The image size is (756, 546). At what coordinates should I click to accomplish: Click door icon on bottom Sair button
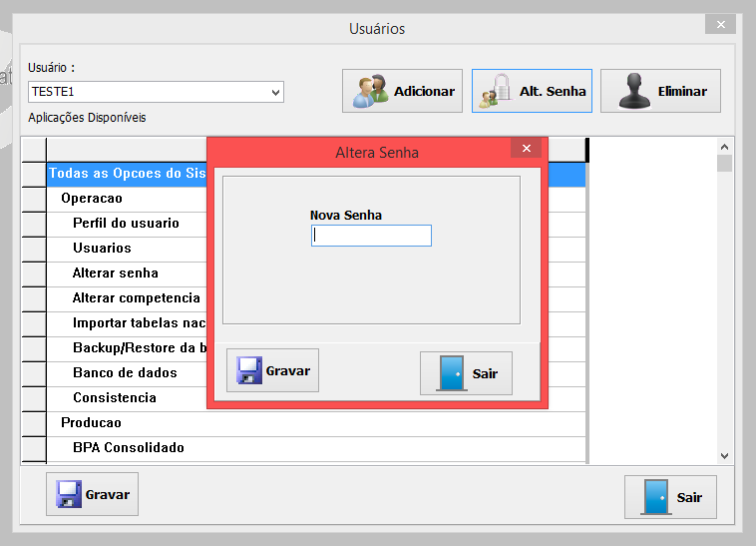pos(655,497)
